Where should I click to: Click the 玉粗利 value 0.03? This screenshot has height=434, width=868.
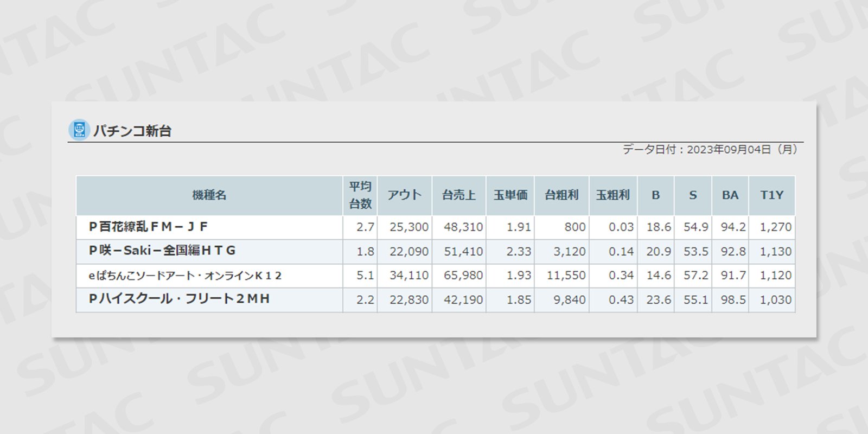click(x=621, y=227)
